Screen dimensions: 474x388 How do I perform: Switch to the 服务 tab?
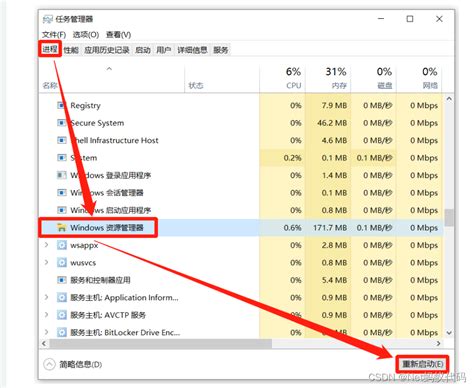click(221, 50)
